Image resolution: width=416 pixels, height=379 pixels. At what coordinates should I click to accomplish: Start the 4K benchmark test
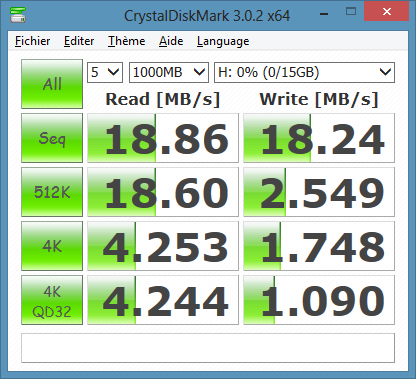coord(52,246)
